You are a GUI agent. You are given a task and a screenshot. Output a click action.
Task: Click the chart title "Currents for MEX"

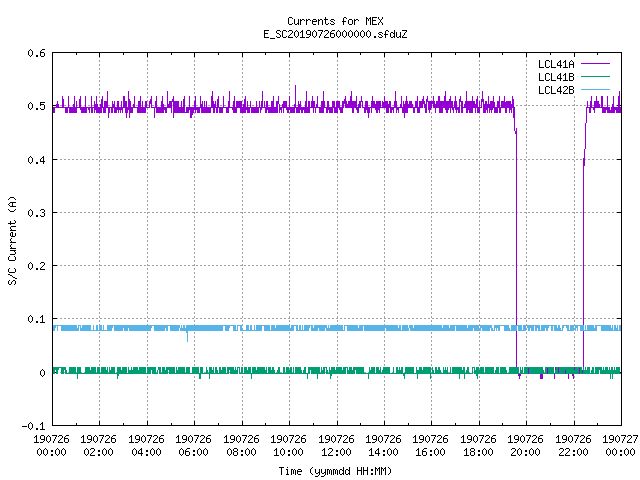click(335, 21)
